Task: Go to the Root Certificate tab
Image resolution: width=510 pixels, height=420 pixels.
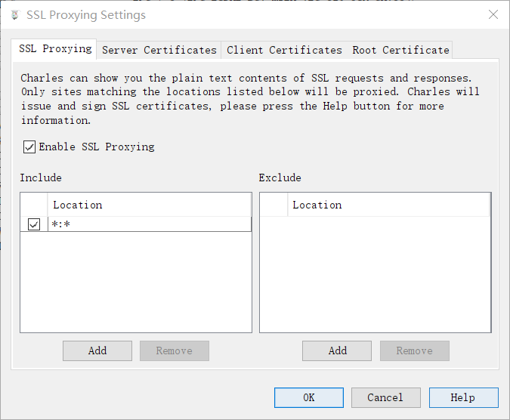Action: coord(400,50)
